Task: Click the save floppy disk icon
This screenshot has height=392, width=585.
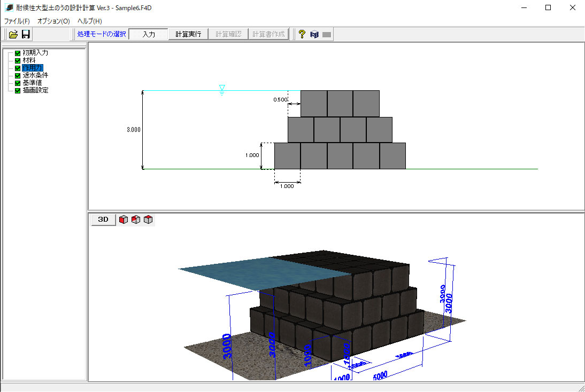Action: click(x=26, y=34)
